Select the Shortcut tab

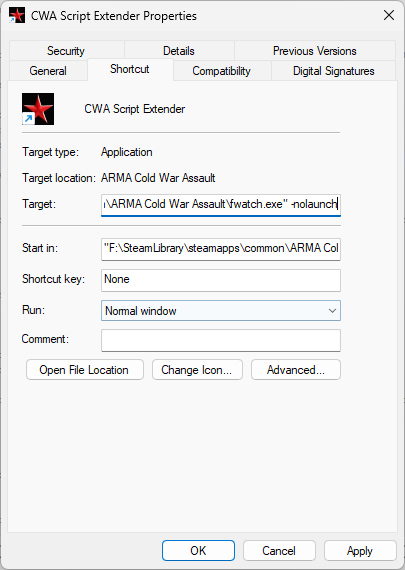click(130, 69)
